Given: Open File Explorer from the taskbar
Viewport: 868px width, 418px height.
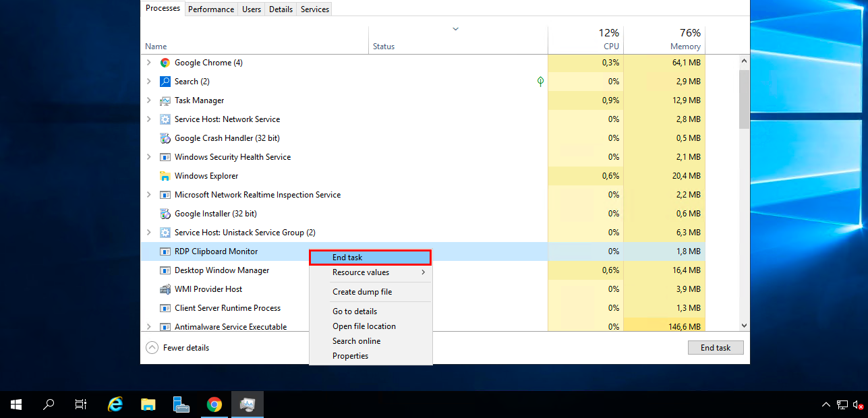Looking at the screenshot, I should point(148,405).
